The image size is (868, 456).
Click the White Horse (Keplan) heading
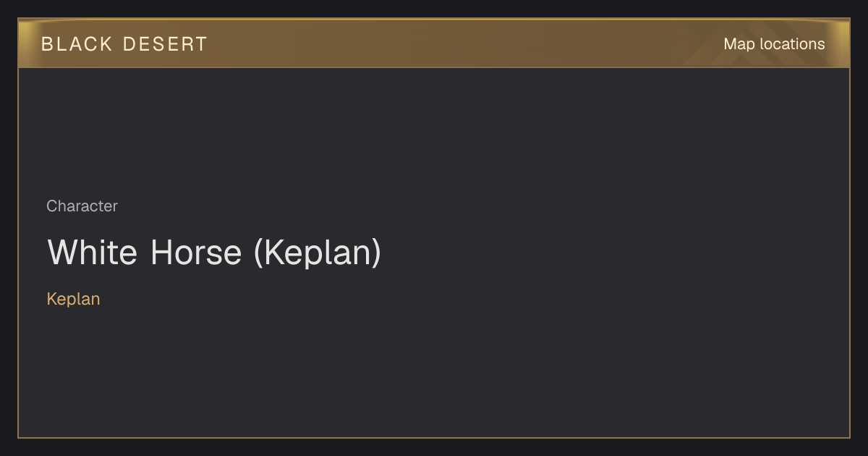pyautogui.click(x=214, y=253)
